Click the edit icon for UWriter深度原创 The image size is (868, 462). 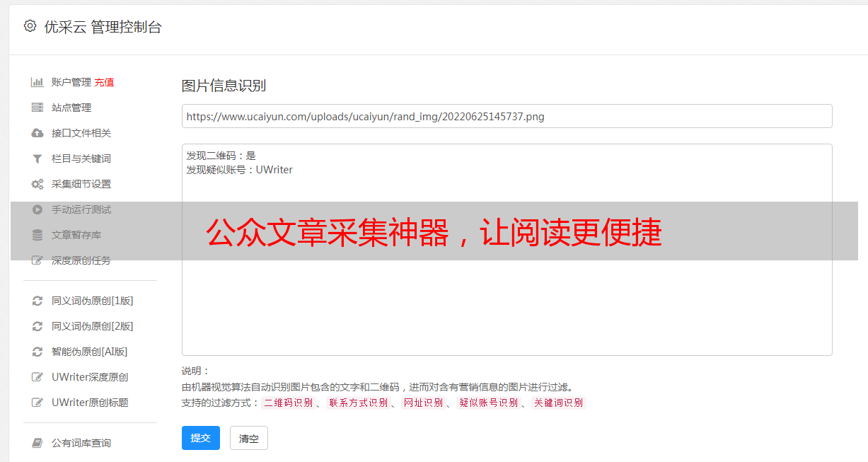coord(37,377)
